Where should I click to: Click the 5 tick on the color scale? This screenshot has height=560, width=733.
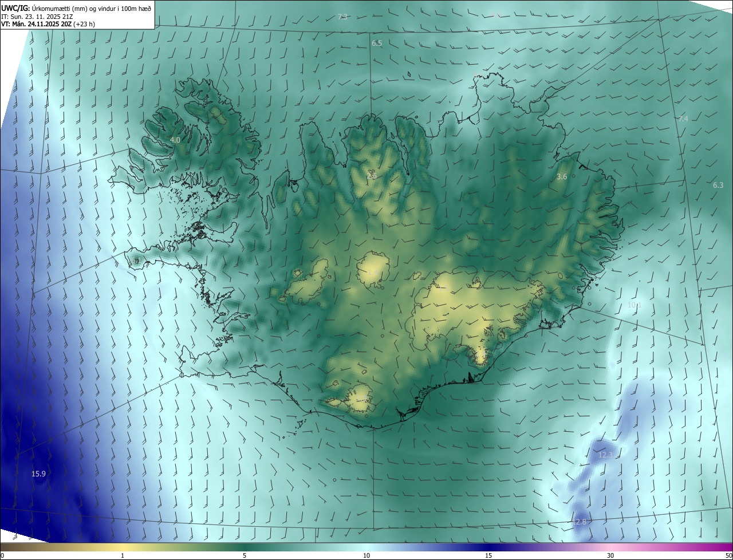tap(245, 555)
